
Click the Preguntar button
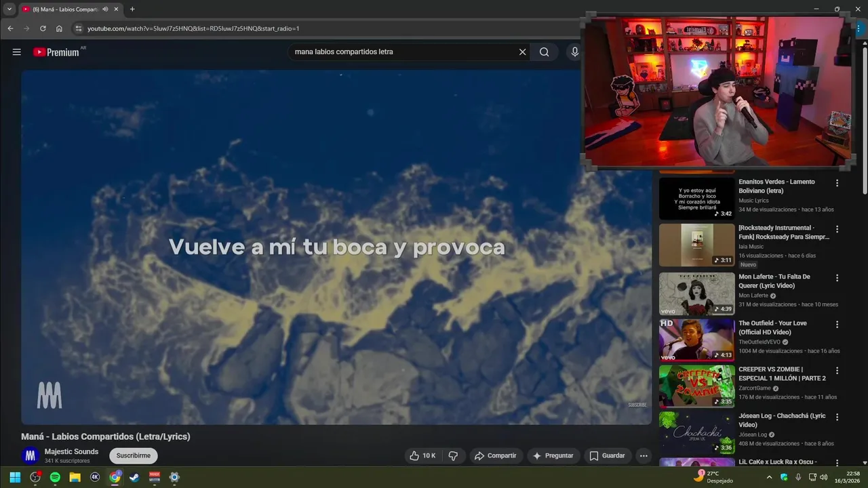(553, 455)
